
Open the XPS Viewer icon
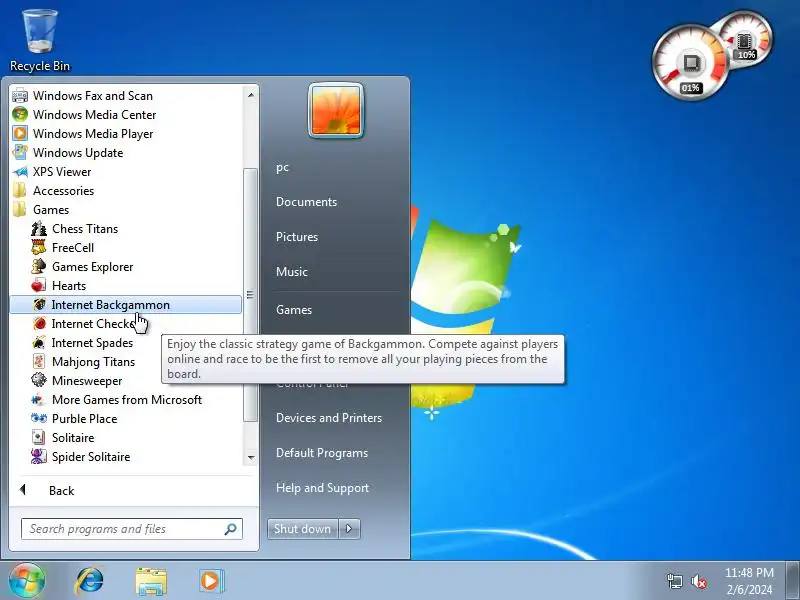click(20, 171)
